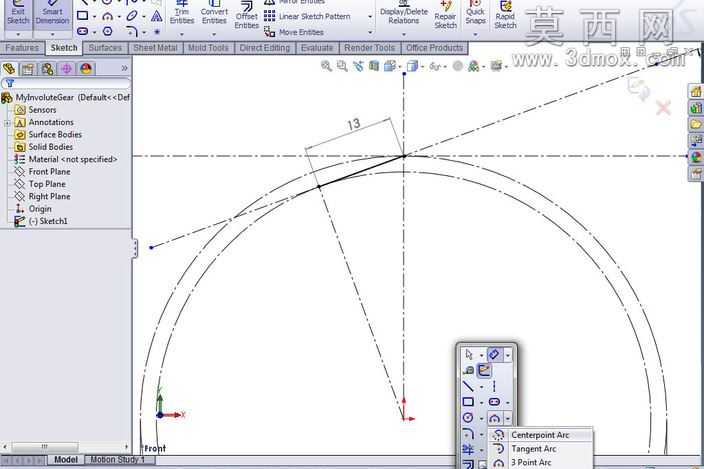Choose the ribbon Sketch Fillet tool

click(x=131, y=31)
